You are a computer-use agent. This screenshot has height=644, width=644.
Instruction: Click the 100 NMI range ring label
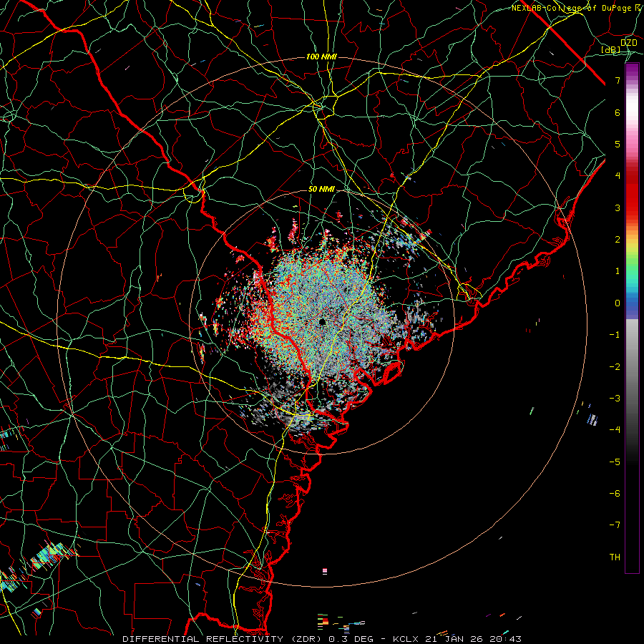(x=321, y=57)
